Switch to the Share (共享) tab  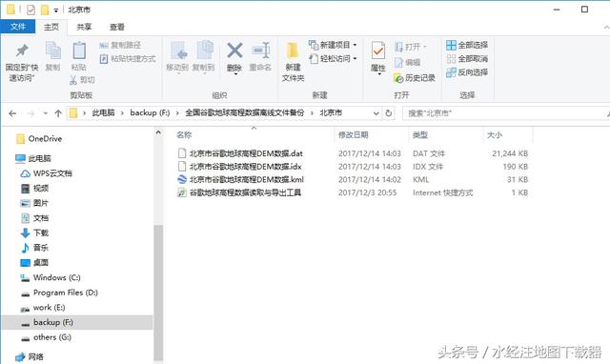[84, 27]
